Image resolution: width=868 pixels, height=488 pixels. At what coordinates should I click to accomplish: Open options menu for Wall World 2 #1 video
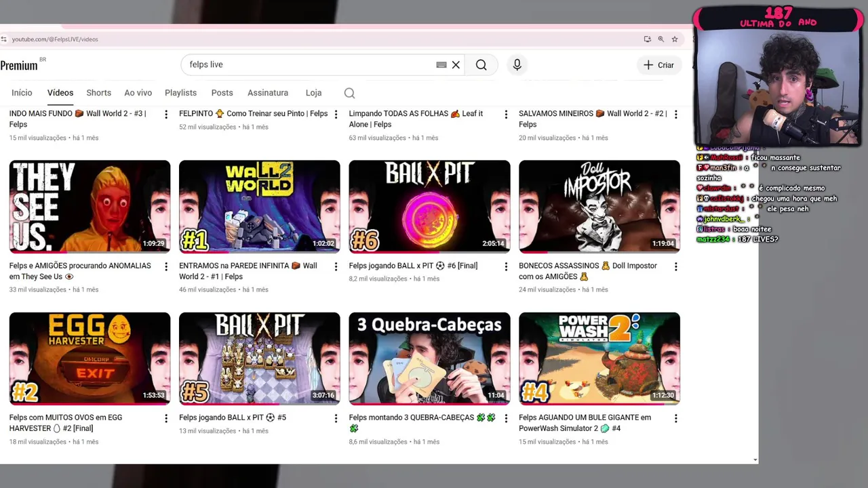coord(336,267)
